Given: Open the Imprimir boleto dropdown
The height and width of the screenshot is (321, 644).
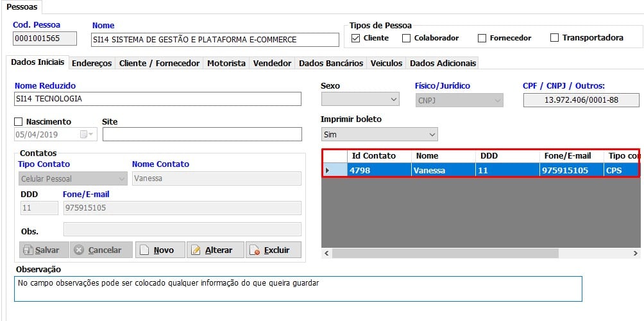Looking at the screenshot, I should coord(380,134).
